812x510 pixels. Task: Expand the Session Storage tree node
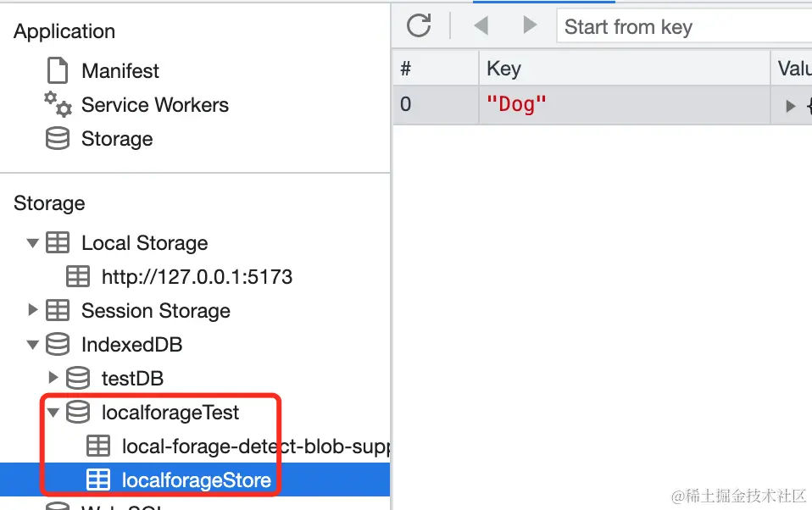pos(33,310)
